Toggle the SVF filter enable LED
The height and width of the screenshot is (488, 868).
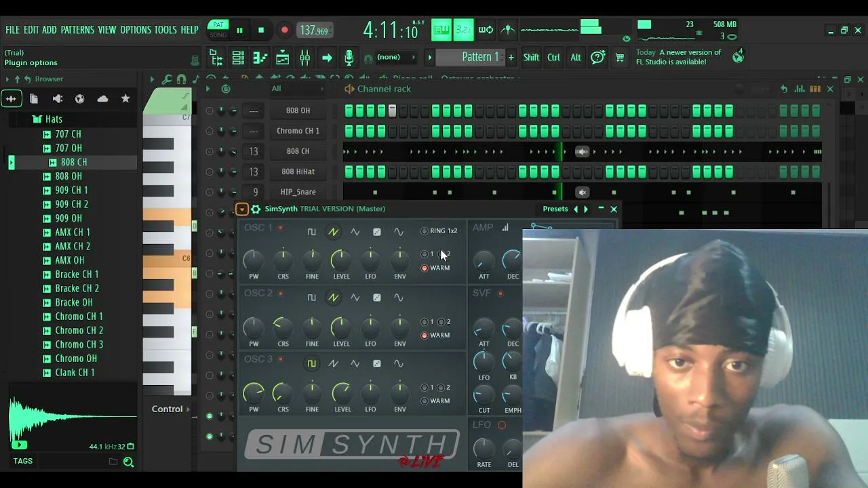(x=500, y=293)
